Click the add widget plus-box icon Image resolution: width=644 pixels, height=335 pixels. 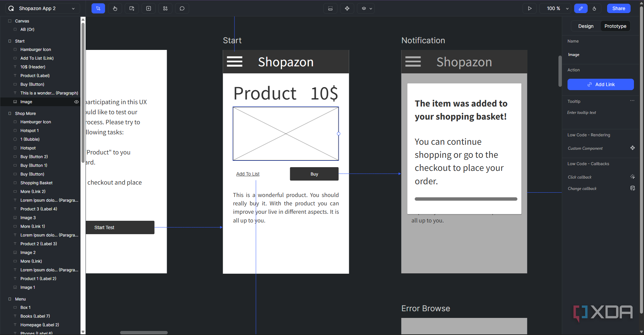point(149,8)
